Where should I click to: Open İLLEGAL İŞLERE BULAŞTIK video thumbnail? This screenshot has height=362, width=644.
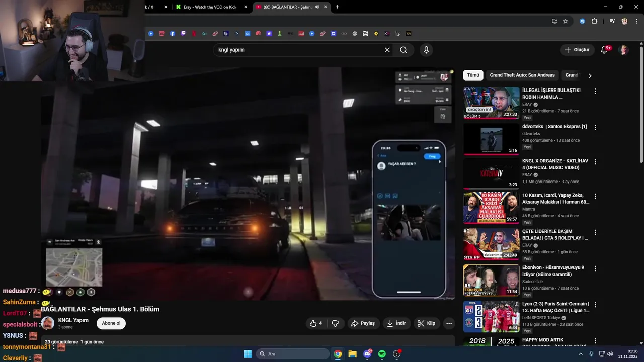[x=491, y=103]
